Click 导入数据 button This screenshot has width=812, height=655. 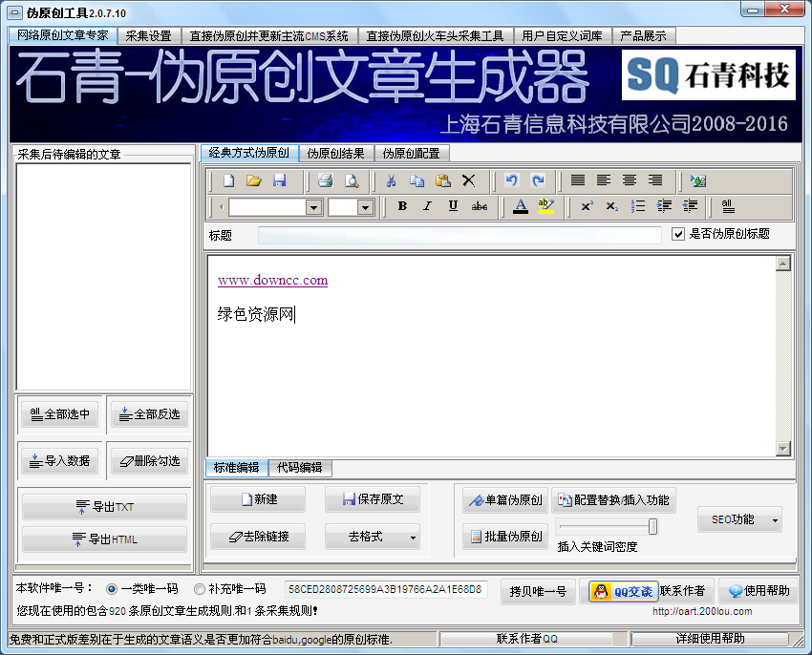click(x=59, y=461)
